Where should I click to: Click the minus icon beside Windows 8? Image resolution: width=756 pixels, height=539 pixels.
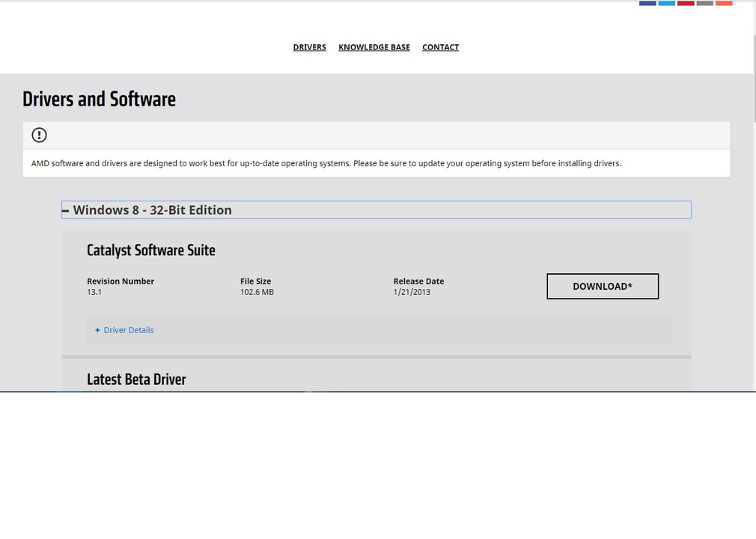pyautogui.click(x=66, y=210)
